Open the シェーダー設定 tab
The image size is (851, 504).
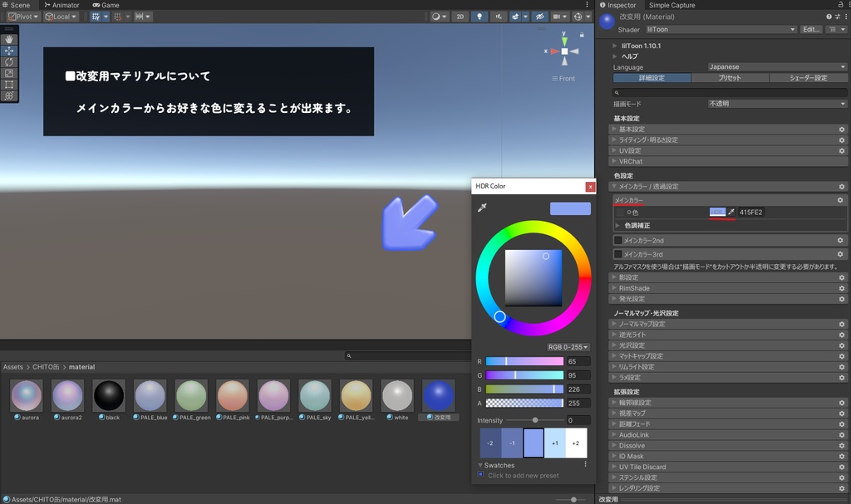[808, 78]
